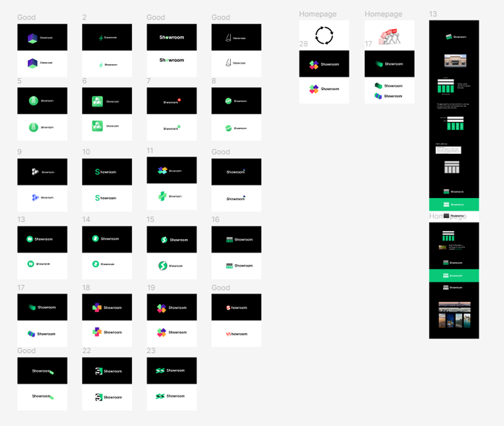This screenshot has height=426, width=504.
Task: Click city photos collage in lower Homepage frame
Action: (454, 315)
